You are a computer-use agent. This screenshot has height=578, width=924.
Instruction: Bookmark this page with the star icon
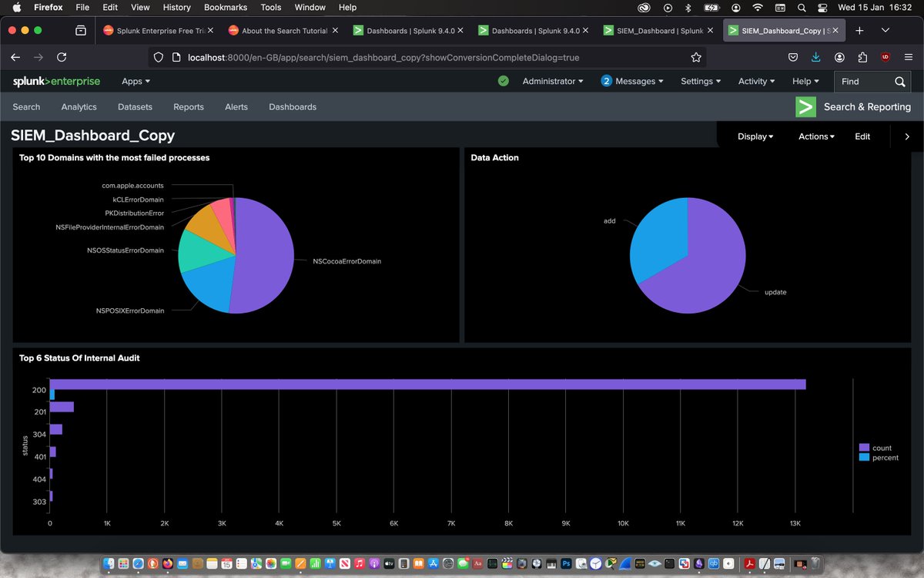[x=696, y=57]
